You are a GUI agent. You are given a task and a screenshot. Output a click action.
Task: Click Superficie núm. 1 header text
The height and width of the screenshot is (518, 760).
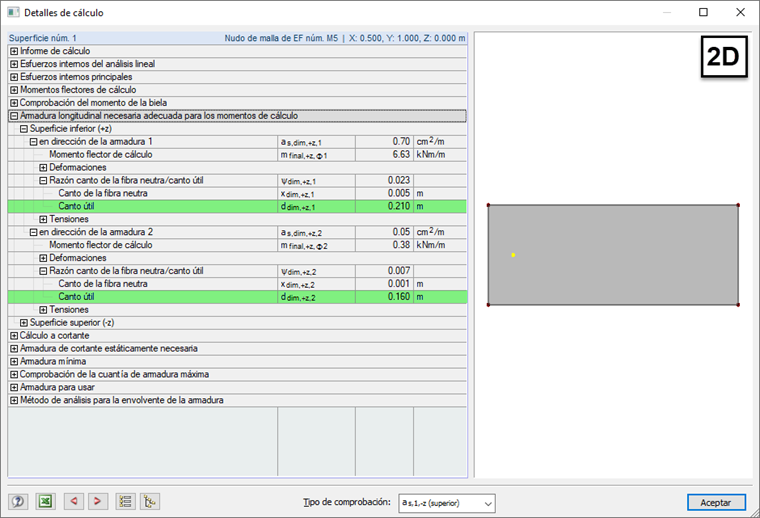click(x=43, y=38)
